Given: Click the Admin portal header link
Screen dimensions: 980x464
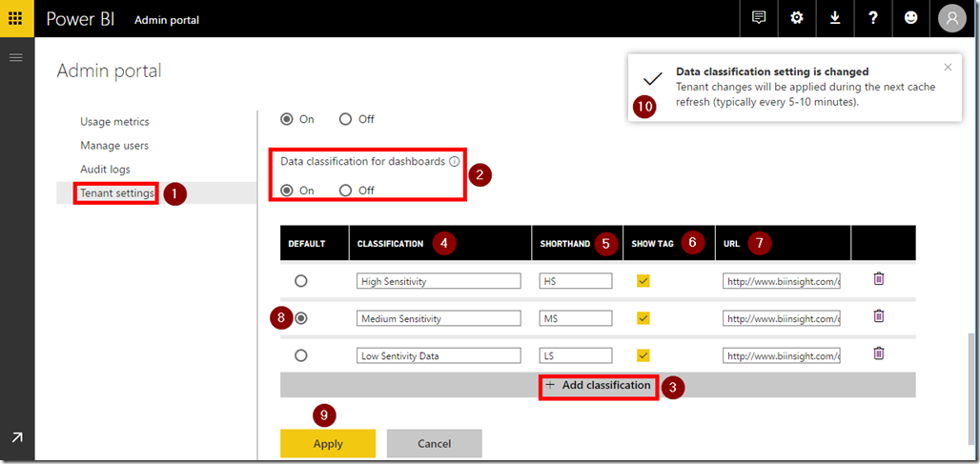Looking at the screenshot, I should point(167,20).
